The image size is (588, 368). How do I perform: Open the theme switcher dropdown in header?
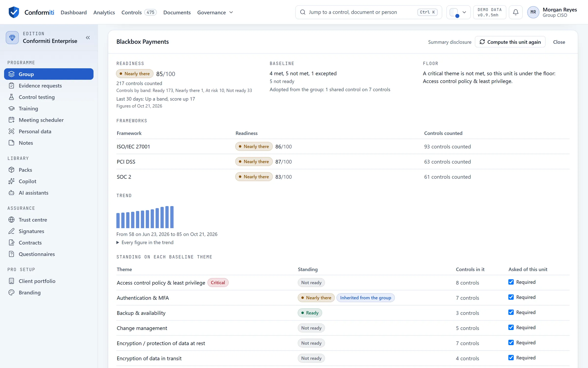click(458, 12)
